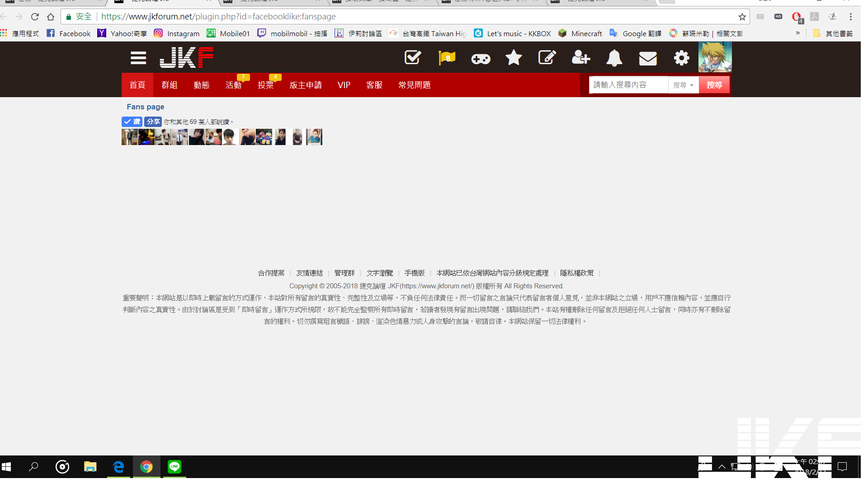Screen dimensions: 868x488
Task: Expand the 搜尋 type dropdown
Action: point(684,85)
